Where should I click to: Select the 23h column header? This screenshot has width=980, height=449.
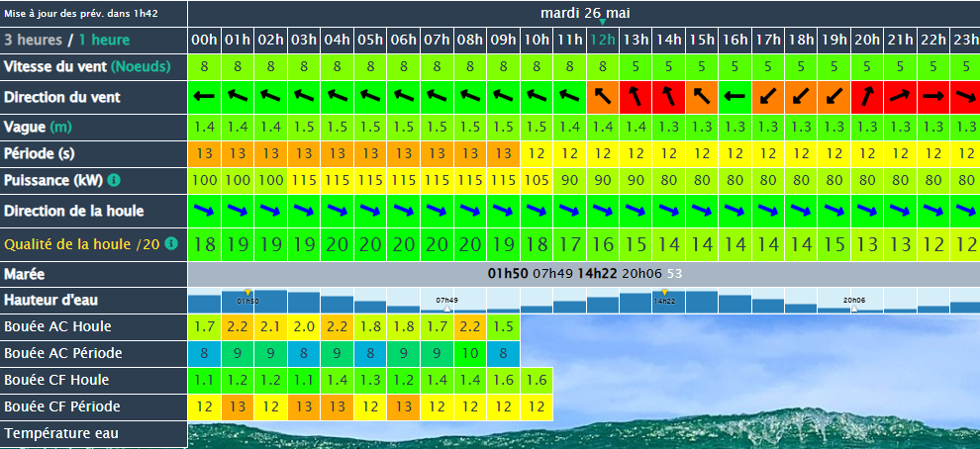pos(965,41)
